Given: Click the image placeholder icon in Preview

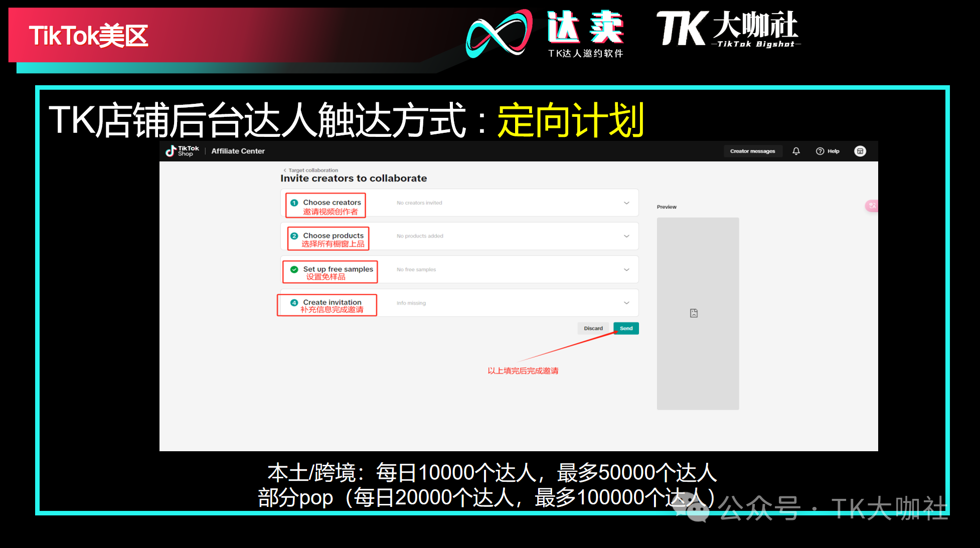Looking at the screenshot, I should (695, 312).
